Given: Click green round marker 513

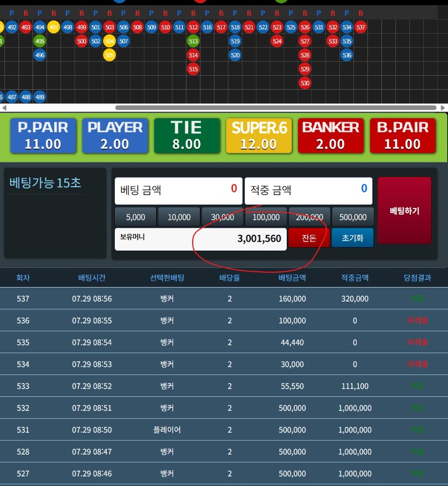Looking at the screenshot, I should pos(193,41).
